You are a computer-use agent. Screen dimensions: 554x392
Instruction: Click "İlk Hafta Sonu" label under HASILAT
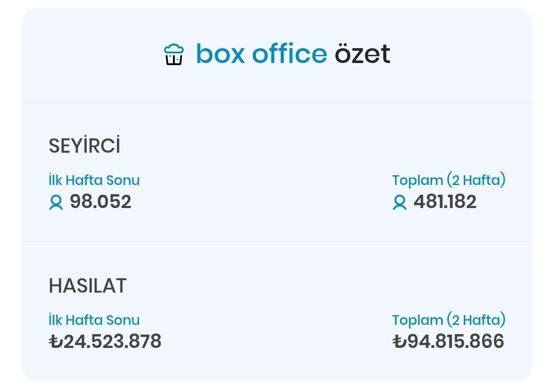pyautogui.click(x=94, y=320)
